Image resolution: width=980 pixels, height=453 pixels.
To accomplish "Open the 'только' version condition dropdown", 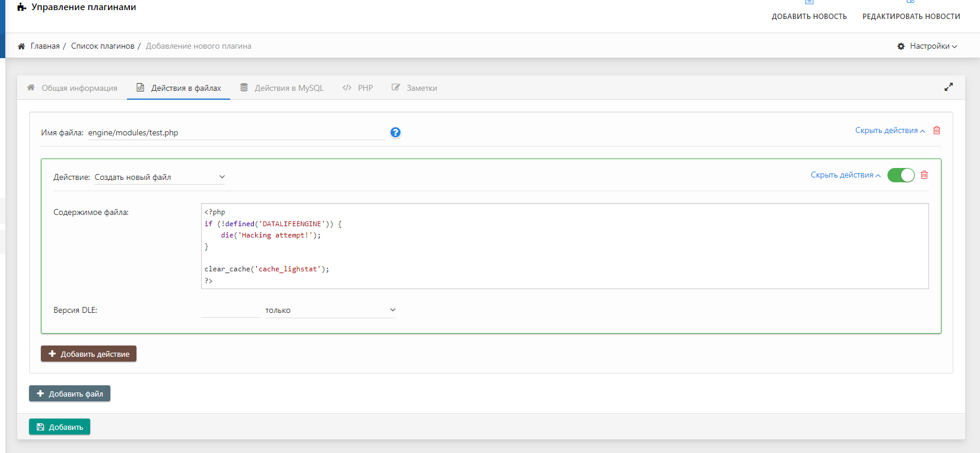I will (330, 310).
